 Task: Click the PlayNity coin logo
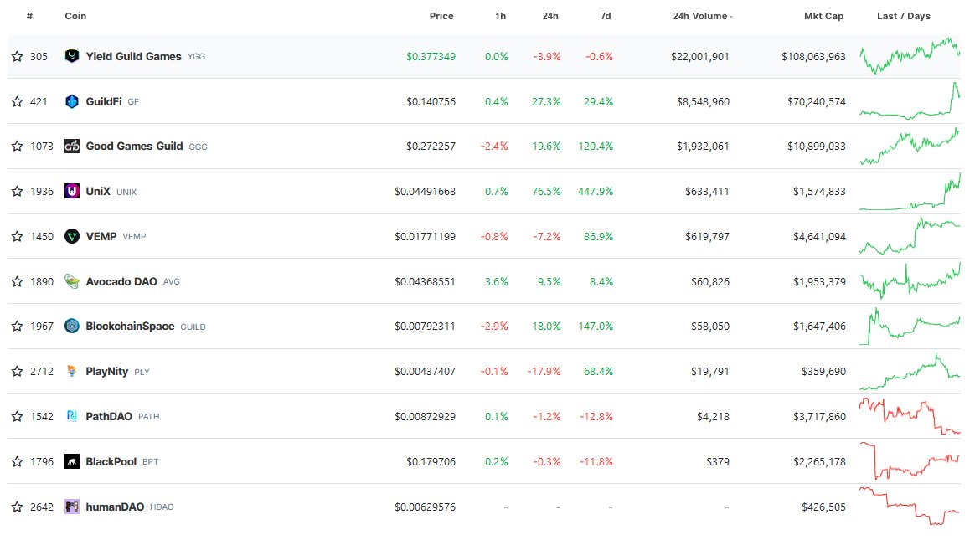pyautogui.click(x=72, y=371)
